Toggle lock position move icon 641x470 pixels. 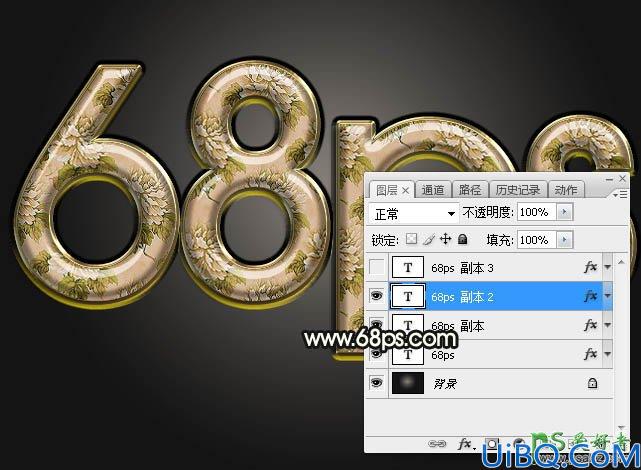coord(446,239)
